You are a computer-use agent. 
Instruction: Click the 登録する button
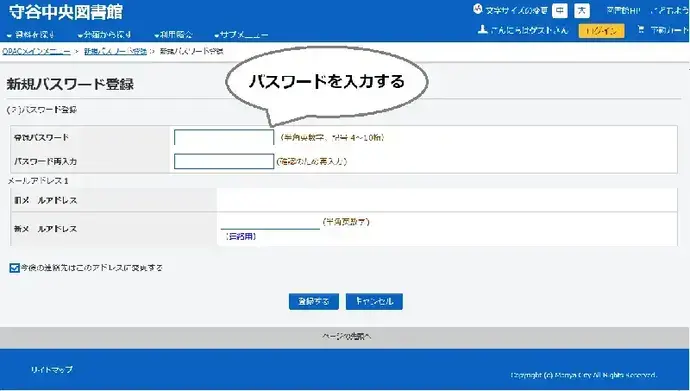pos(314,302)
